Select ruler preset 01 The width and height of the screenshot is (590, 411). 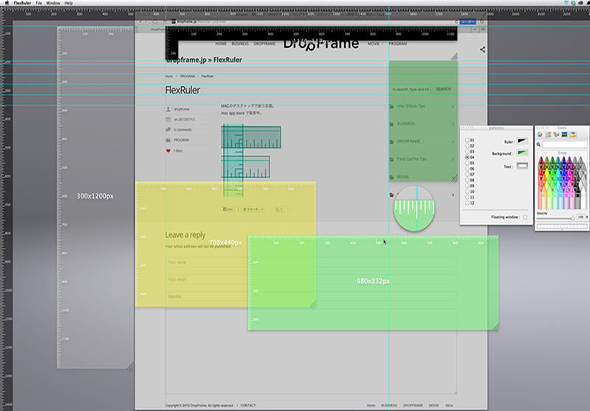coord(467,140)
